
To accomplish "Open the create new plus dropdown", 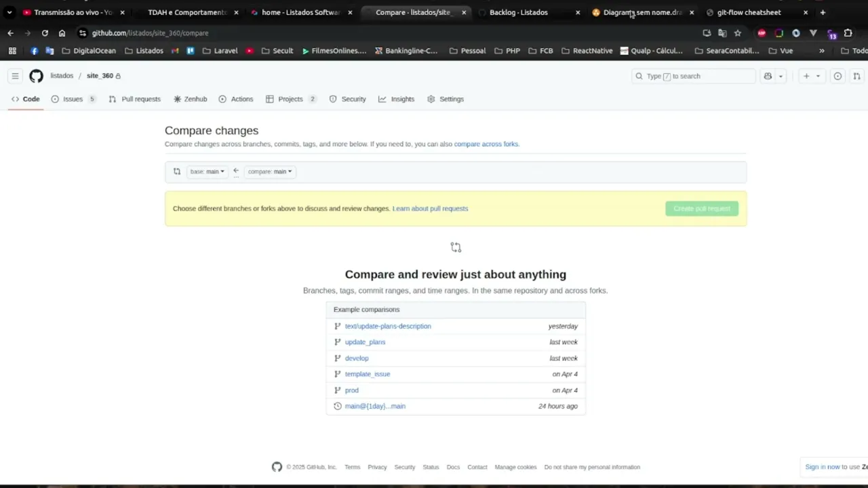I will pyautogui.click(x=811, y=76).
